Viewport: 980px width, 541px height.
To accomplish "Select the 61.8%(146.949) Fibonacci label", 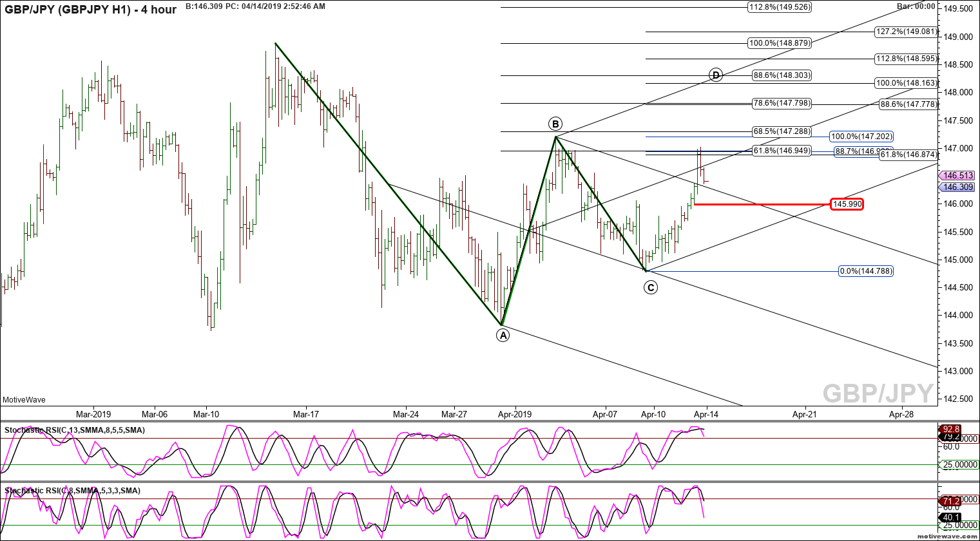I will click(x=782, y=151).
